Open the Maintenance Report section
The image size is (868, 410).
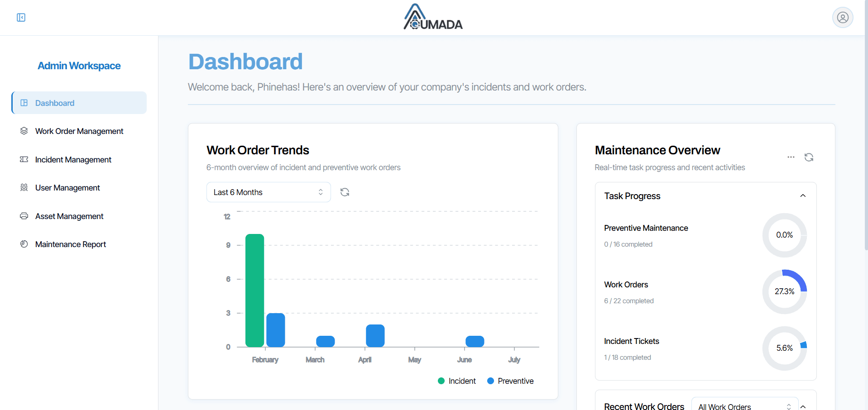79,244
